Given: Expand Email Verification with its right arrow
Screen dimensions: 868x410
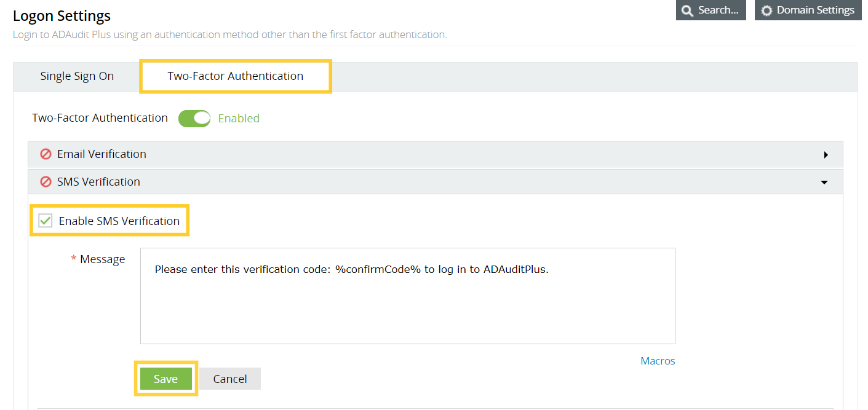Looking at the screenshot, I should (826, 155).
